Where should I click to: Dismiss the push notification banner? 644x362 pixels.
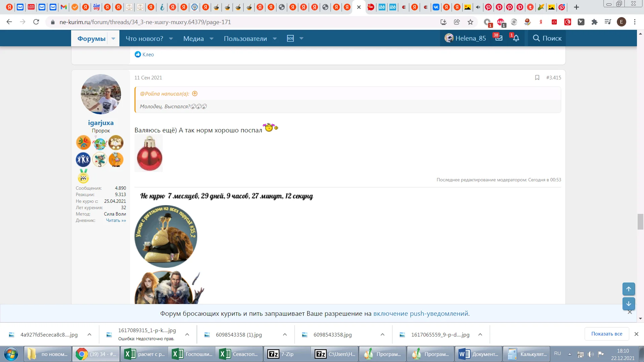(x=630, y=312)
